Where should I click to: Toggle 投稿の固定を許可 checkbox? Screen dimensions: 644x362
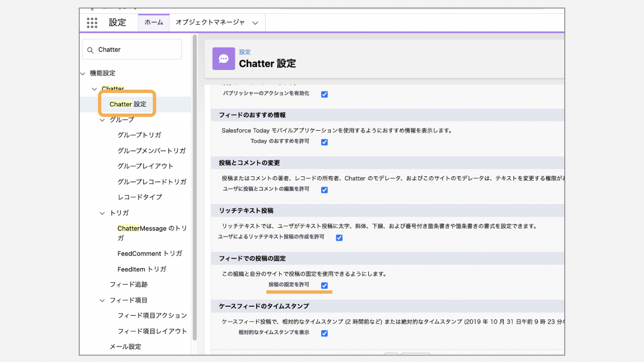pos(324,286)
